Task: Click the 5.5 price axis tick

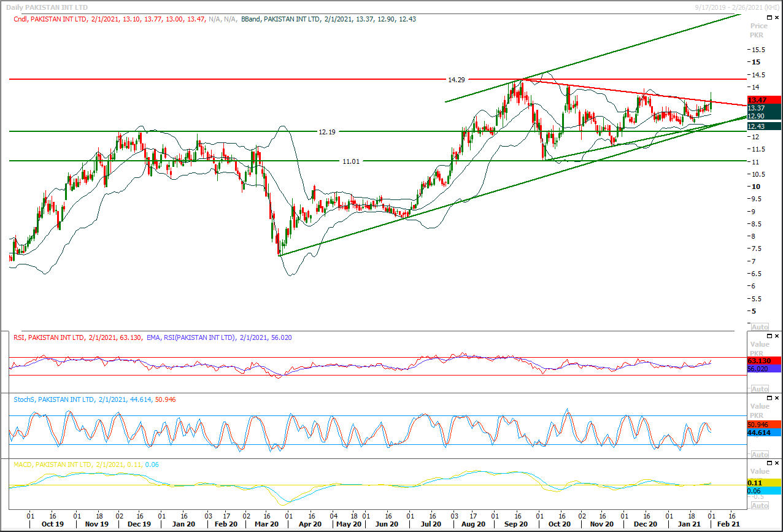Action: click(756, 298)
